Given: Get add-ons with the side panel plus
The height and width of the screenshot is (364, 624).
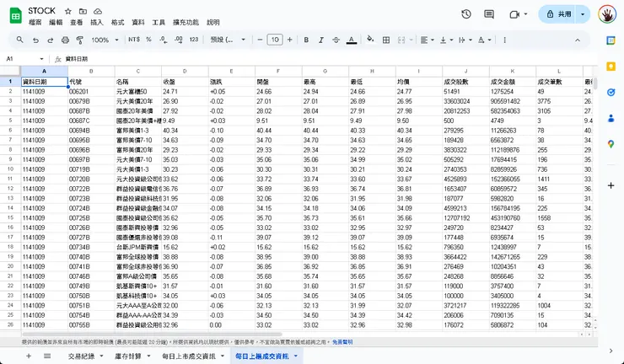Looking at the screenshot, I should coord(611,185).
